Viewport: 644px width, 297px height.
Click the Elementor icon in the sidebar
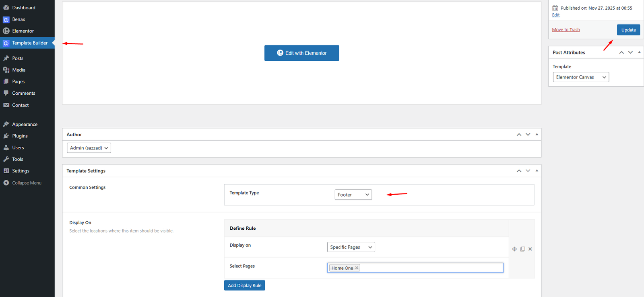pyautogui.click(x=6, y=31)
